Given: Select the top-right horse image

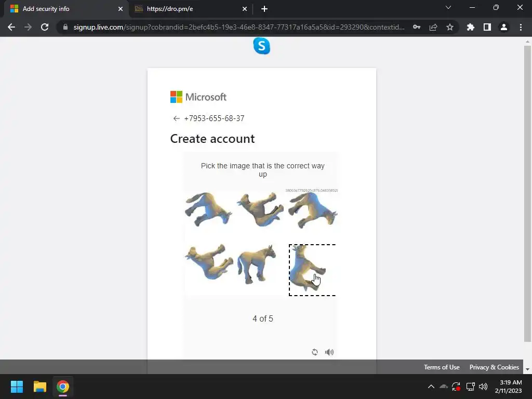Looking at the screenshot, I should coord(312,209).
